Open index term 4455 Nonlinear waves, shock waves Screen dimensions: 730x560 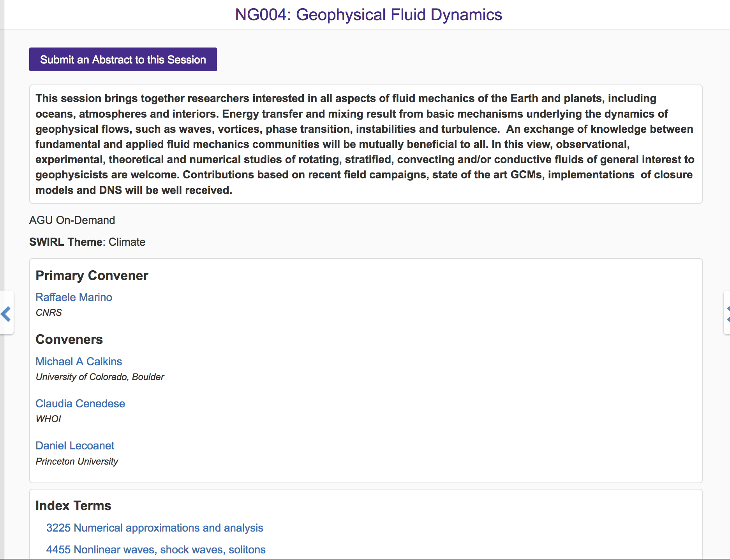[x=156, y=549]
